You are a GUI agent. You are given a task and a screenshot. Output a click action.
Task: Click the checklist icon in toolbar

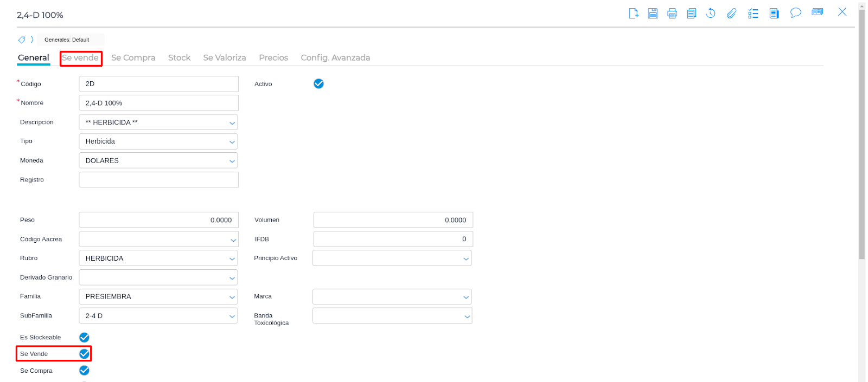(x=753, y=14)
